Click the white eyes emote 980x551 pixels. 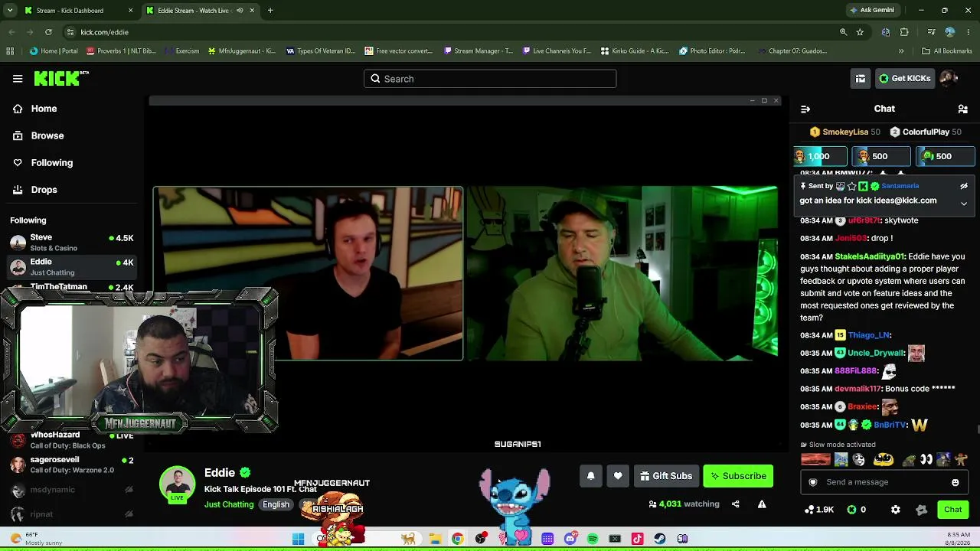click(x=926, y=460)
